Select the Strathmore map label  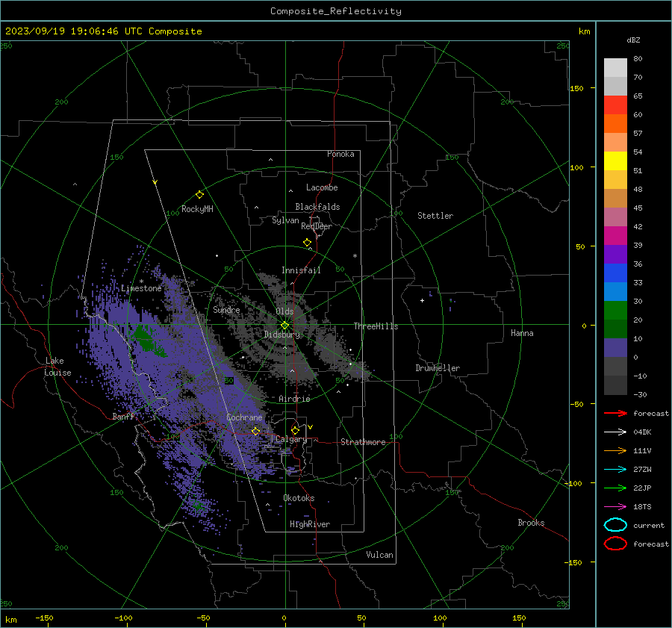pyautogui.click(x=363, y=442)
